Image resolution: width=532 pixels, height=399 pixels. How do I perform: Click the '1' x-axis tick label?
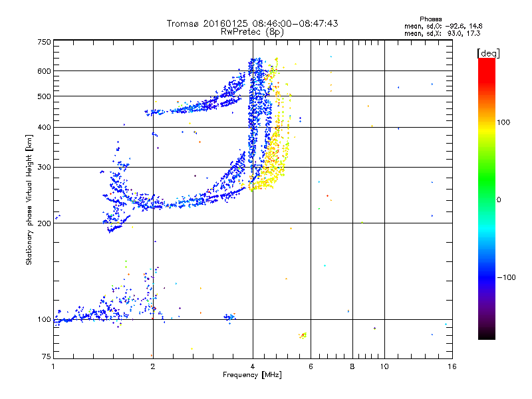[53, 366]
